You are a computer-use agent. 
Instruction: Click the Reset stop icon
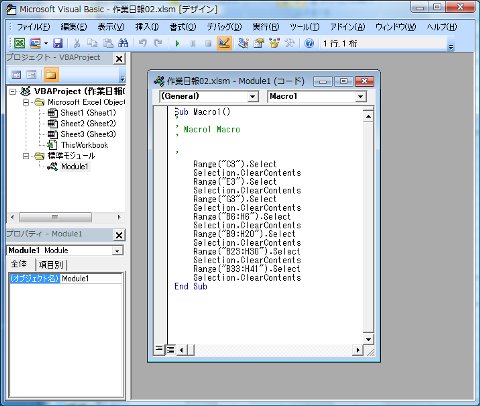[208, 43]
